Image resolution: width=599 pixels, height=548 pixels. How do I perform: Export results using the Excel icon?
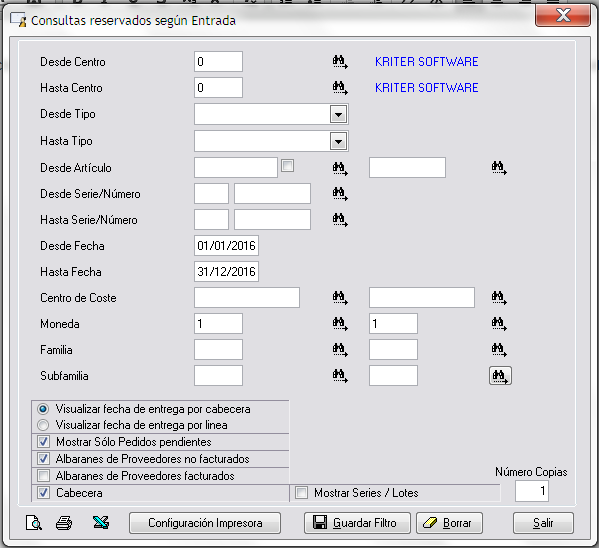[101, 522]
